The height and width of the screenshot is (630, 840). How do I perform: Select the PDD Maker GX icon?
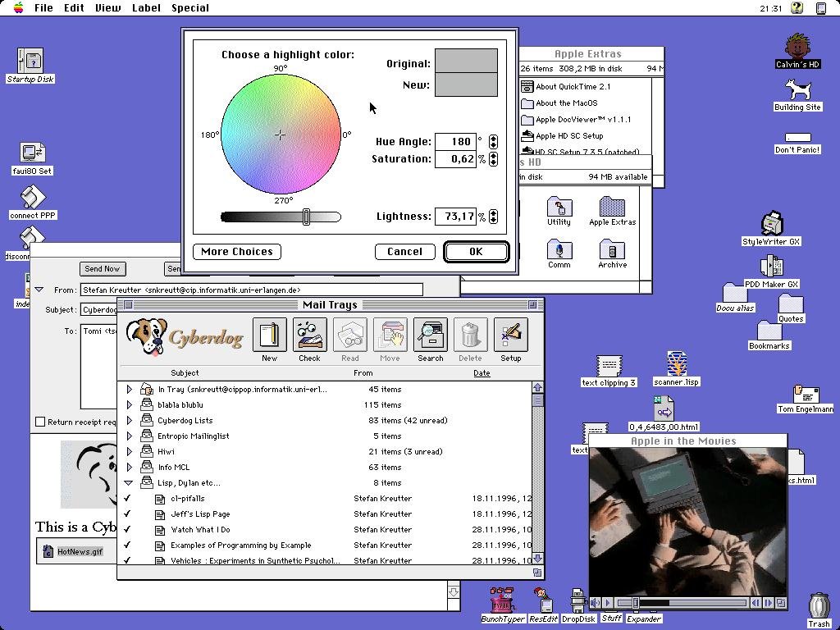(x=771, y=267)
